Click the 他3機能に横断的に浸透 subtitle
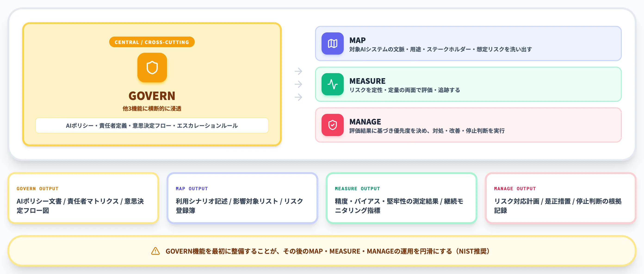This screenshot has height=274, width=644. [152, 109]
